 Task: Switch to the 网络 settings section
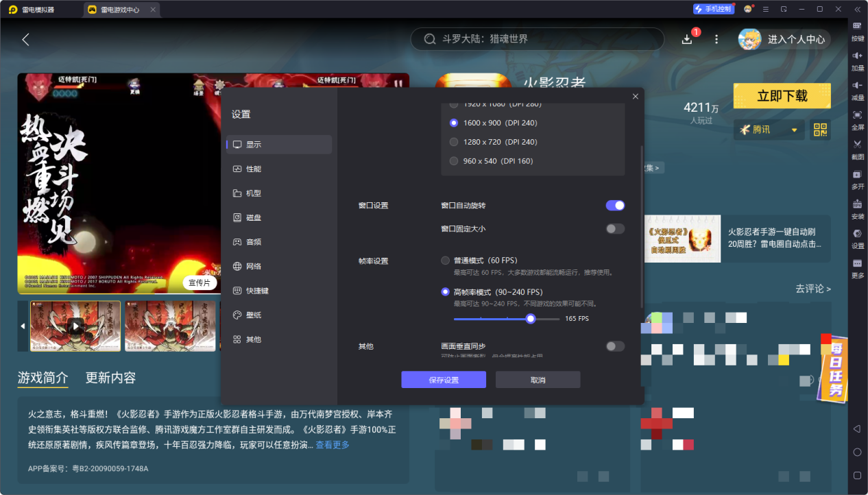point(279,266)
